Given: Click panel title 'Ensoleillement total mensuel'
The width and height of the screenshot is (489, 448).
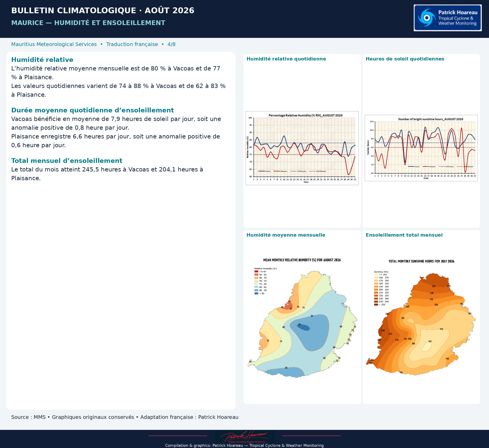Looking at the screenshot, I should coord(404,235).
